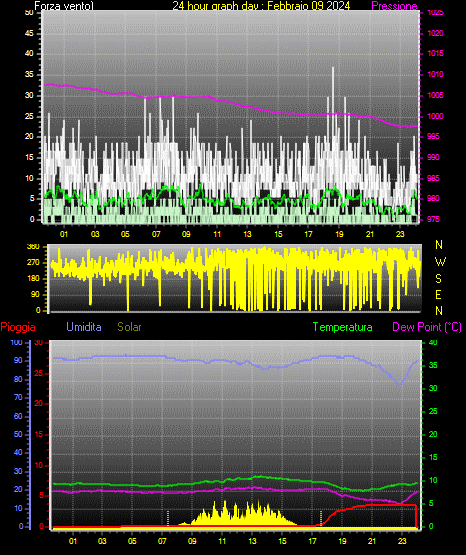466x555 pixels.
Task: Click the S wind direction letter
Action: [x=438, y=279]
